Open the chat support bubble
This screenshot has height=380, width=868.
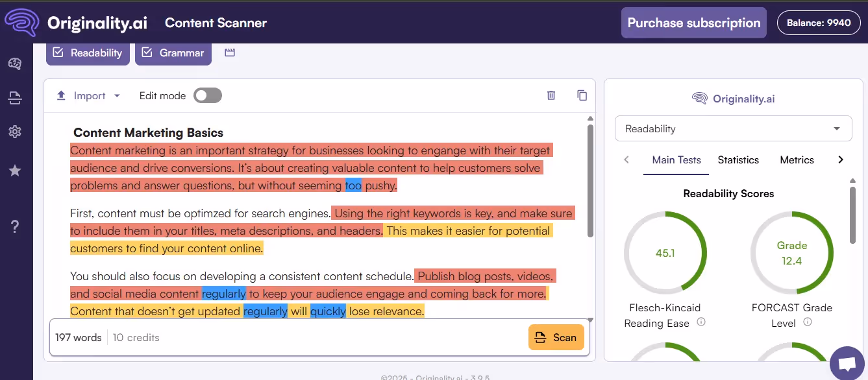(847, 363)
